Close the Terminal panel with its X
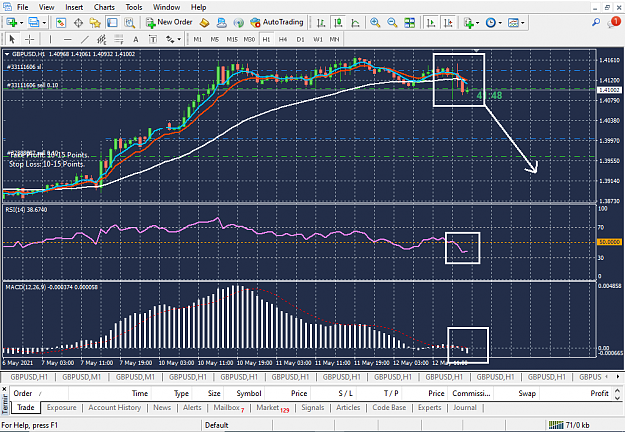This screenshot has height=432, width=625. click(x=4, y=389)
